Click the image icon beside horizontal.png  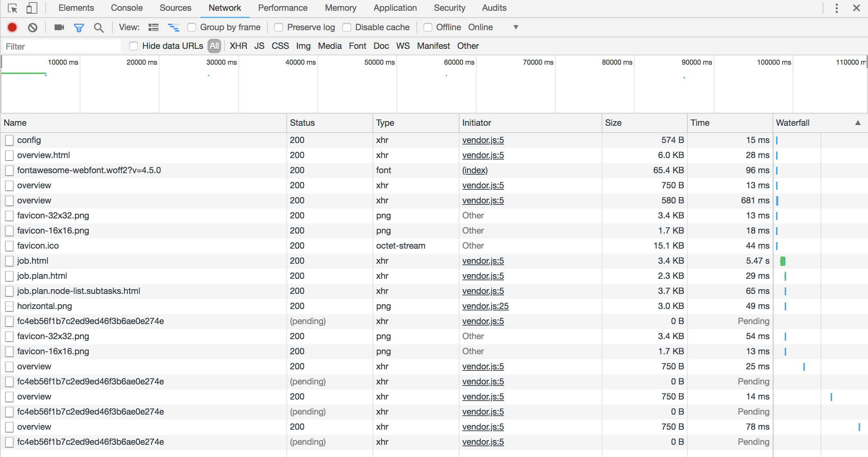(x=9, y=306)
